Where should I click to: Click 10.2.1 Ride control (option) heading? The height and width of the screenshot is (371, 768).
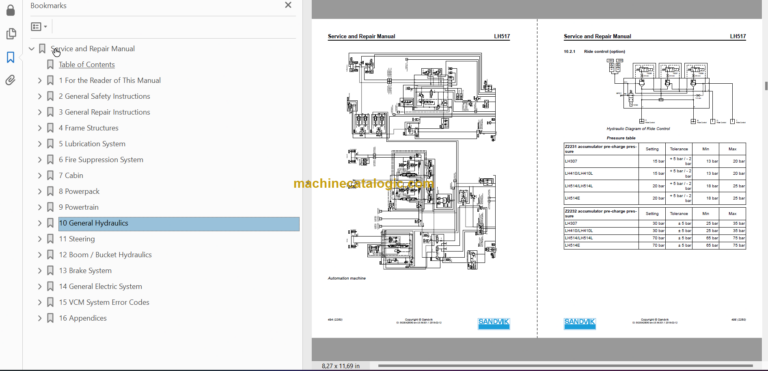[594, 51]
